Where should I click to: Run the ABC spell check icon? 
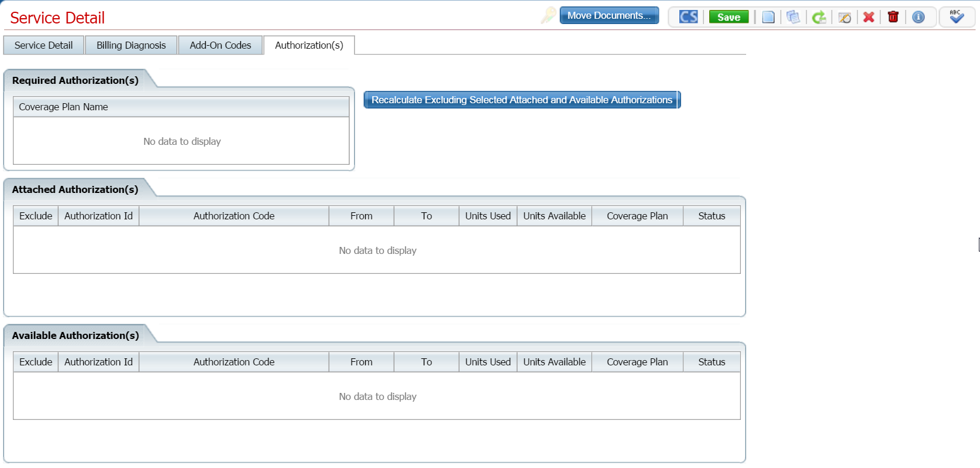[957, 17]
